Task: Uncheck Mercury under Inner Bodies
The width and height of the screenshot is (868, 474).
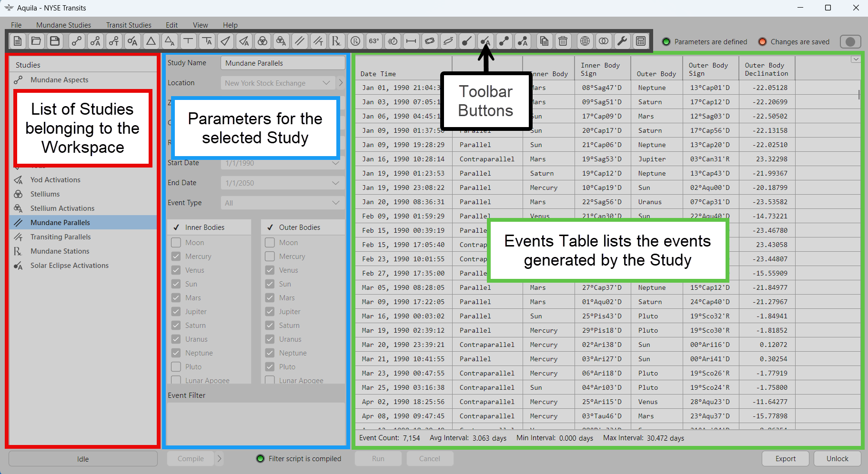Action: coord(176,257)
